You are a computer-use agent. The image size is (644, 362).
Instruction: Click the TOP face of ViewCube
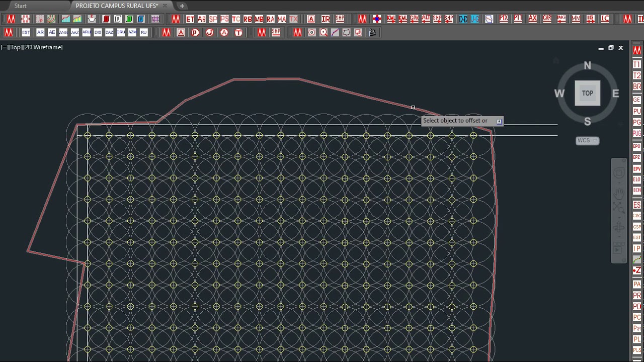(588, 93)
